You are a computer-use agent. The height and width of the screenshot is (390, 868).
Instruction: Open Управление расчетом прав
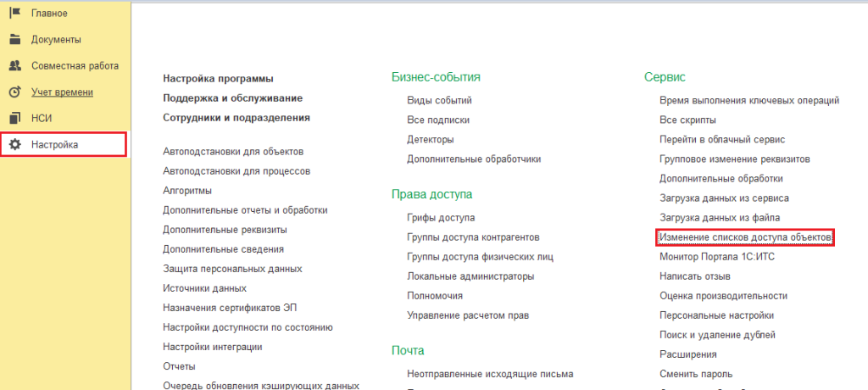tap(468, 315)
